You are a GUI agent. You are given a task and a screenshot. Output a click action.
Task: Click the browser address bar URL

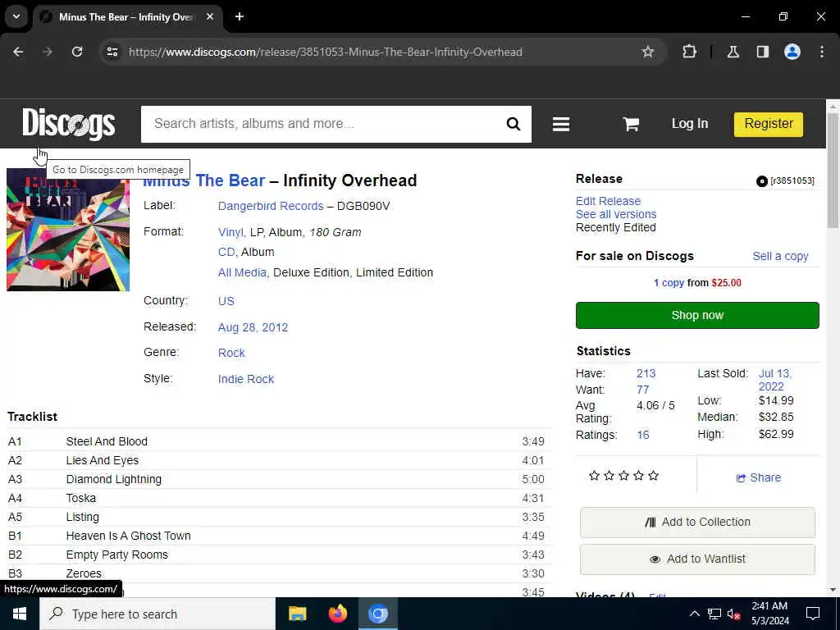tap(325, 52)
